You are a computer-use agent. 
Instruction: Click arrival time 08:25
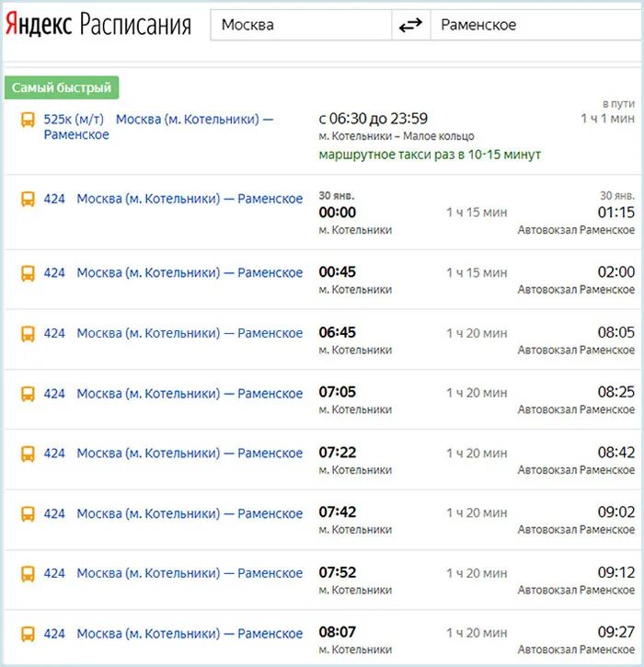pyautogui.click(x=615, y=392)
